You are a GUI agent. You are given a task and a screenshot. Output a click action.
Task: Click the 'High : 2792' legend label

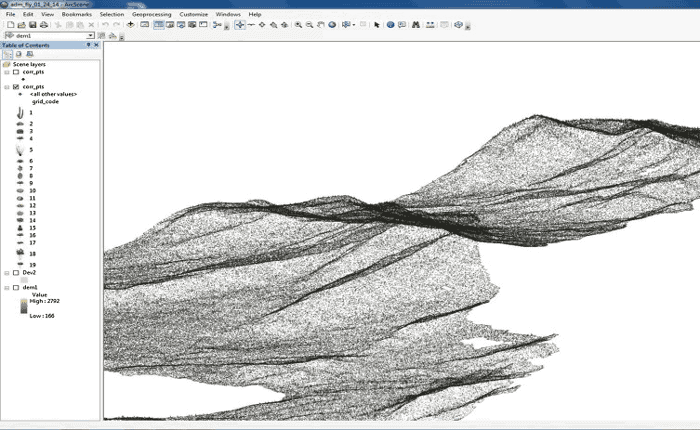pyautogui.click(x=44, y=301)
